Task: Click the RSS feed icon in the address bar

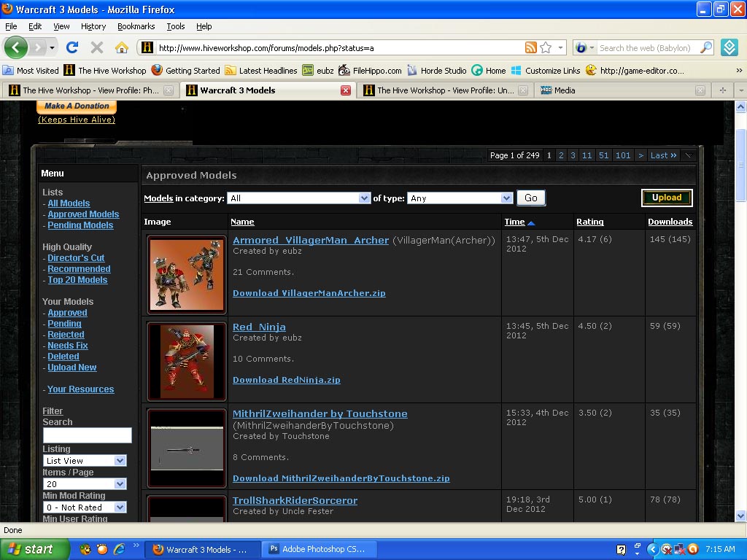Action: point(531,47)
